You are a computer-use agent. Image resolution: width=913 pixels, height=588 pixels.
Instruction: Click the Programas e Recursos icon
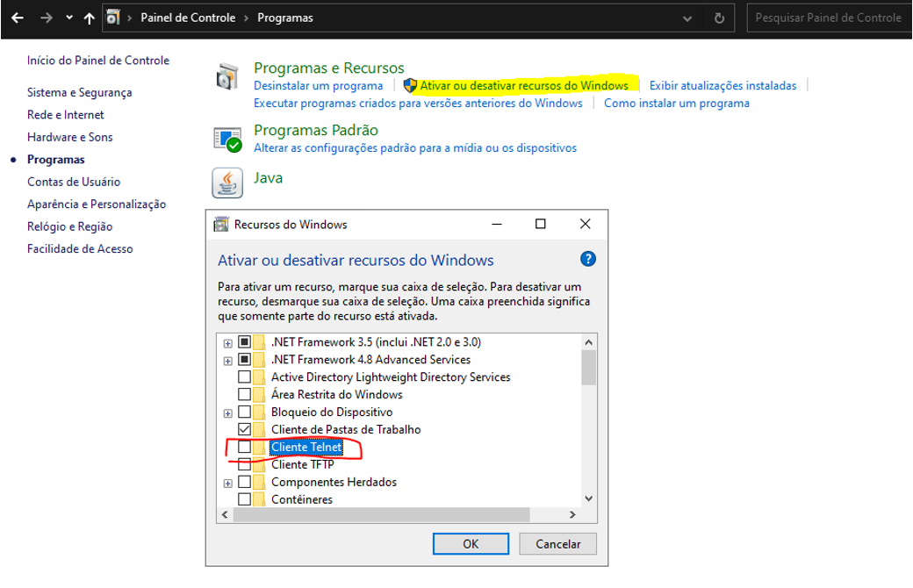click(227, 77)
